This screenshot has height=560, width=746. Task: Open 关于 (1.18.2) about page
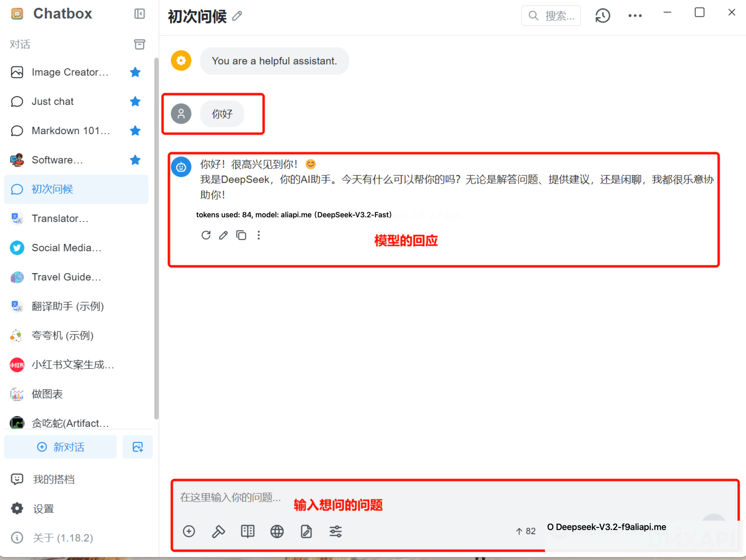pyautogui.click(x=76, y=538)
